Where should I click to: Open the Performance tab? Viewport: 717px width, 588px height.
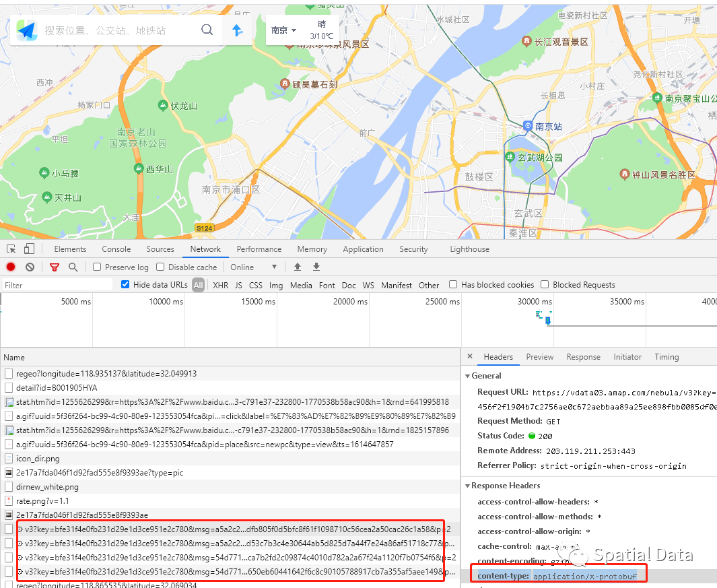point(259,249)
